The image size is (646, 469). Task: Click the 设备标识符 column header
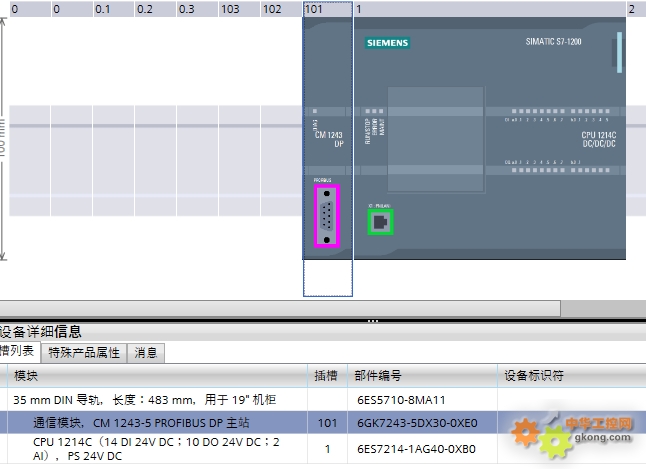click(x=572, y=375)
